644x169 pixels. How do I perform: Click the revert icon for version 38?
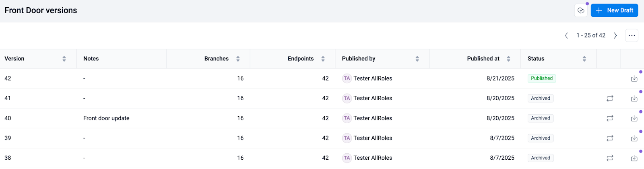click(x=610, y=158)
